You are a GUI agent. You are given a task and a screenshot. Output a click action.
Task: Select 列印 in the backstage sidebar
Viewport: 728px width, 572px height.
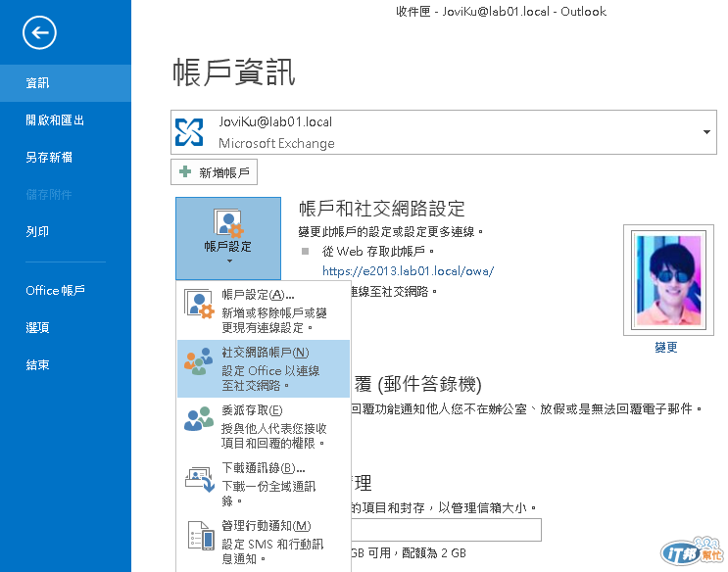click(66, 232)
